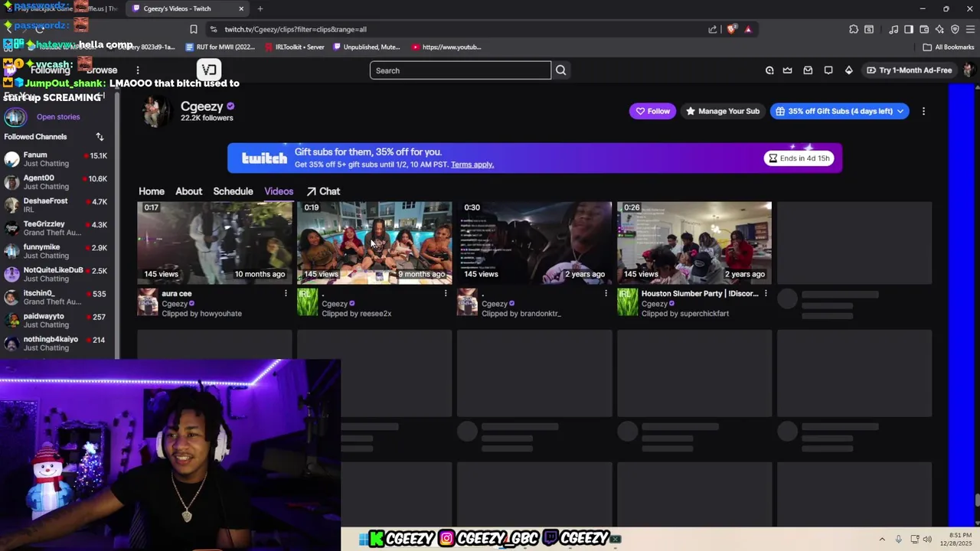The image size is (980, 551).
Task: Close the Cgeezy's Videos tab
Action: pyautogui.click(x=241, y=8)
